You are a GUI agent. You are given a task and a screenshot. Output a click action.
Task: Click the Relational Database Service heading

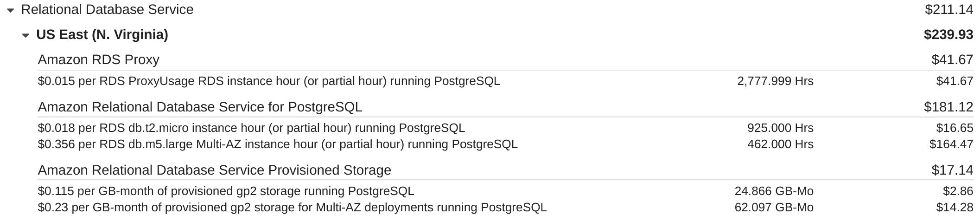point(107,10)
